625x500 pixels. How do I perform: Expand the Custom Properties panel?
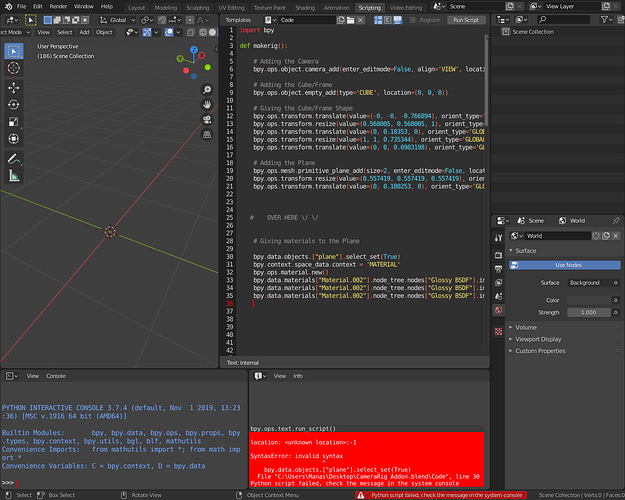540,351
